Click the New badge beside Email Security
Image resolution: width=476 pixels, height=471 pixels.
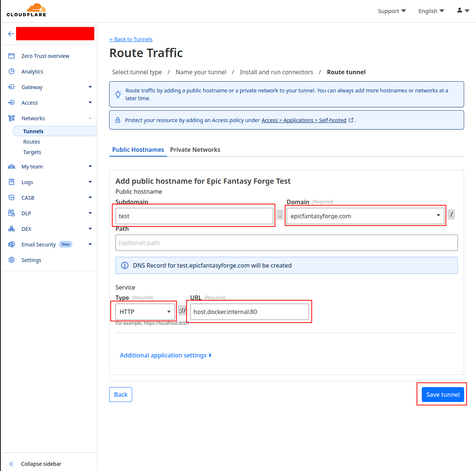click(x=66, y=244)
